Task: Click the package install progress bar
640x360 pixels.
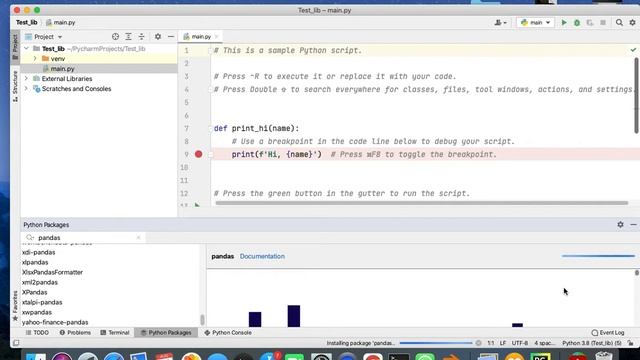Action: point(598,256)
